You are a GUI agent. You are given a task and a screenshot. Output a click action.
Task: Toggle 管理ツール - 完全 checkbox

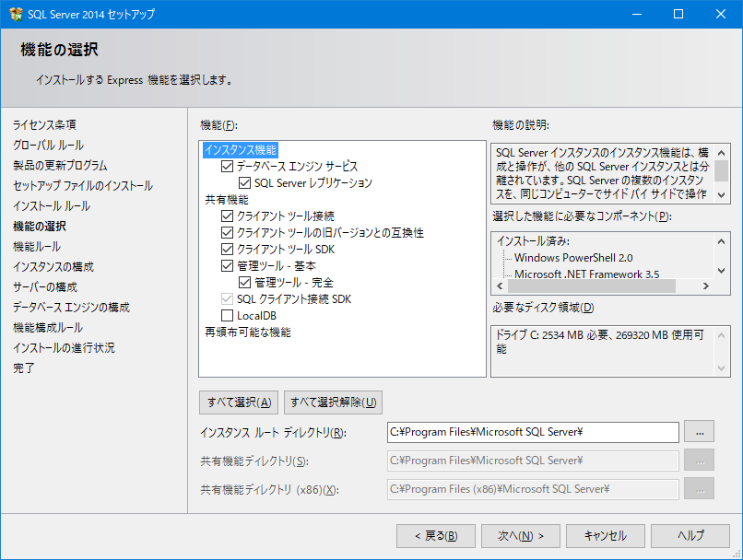pyautogui.click(x=244, y=282)
